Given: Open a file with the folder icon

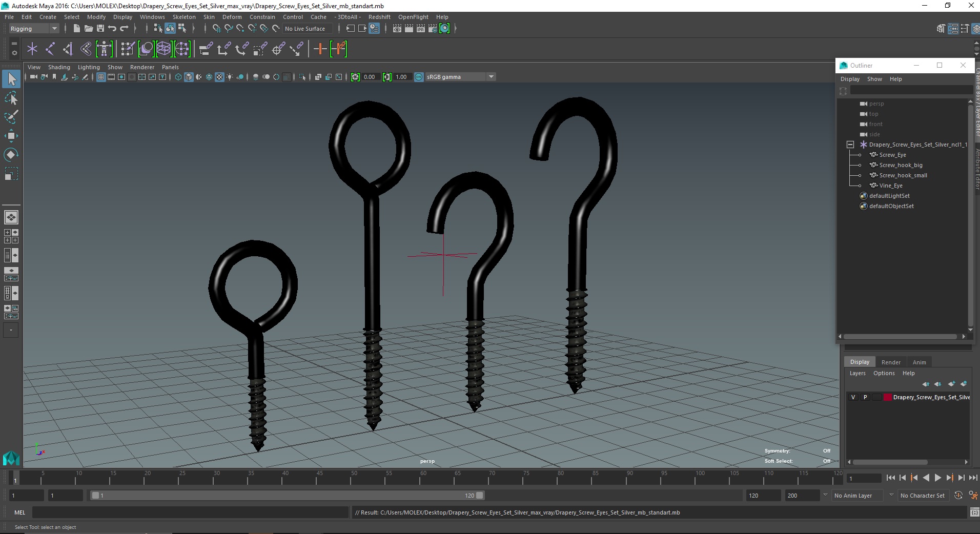Looking at the screenshot, I should 89,29.
